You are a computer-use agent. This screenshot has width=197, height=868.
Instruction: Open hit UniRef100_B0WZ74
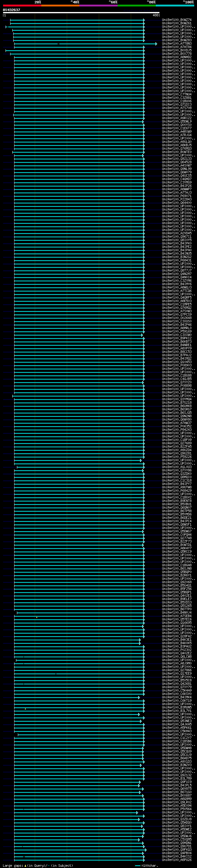pos(177,20)
